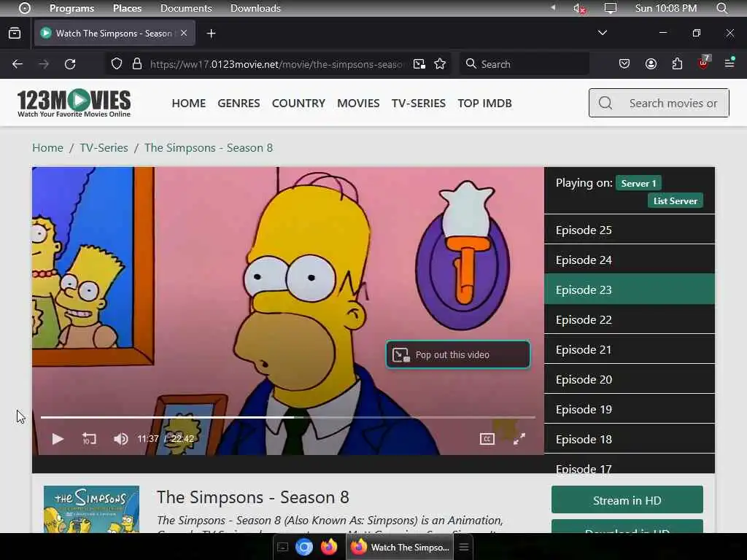Open picture-in-picture icon in the address bar
Viewport: 747px width, 560px height.
click(419, 64)
